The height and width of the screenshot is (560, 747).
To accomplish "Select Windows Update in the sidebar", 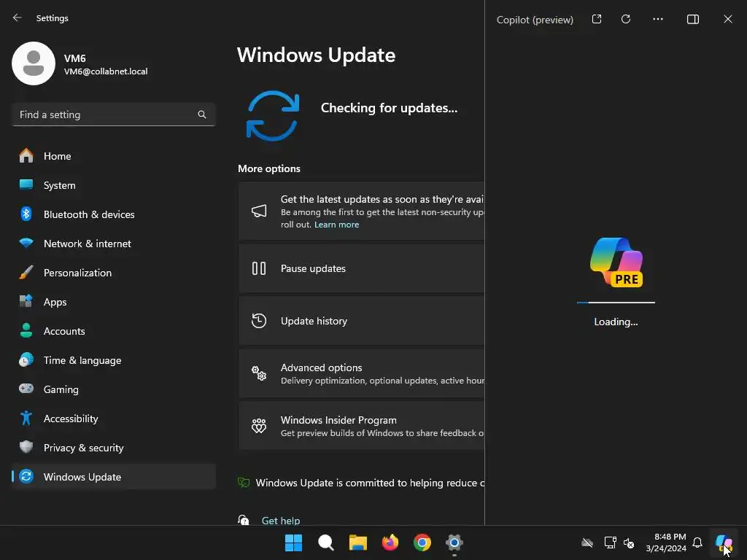I will 114,477.
